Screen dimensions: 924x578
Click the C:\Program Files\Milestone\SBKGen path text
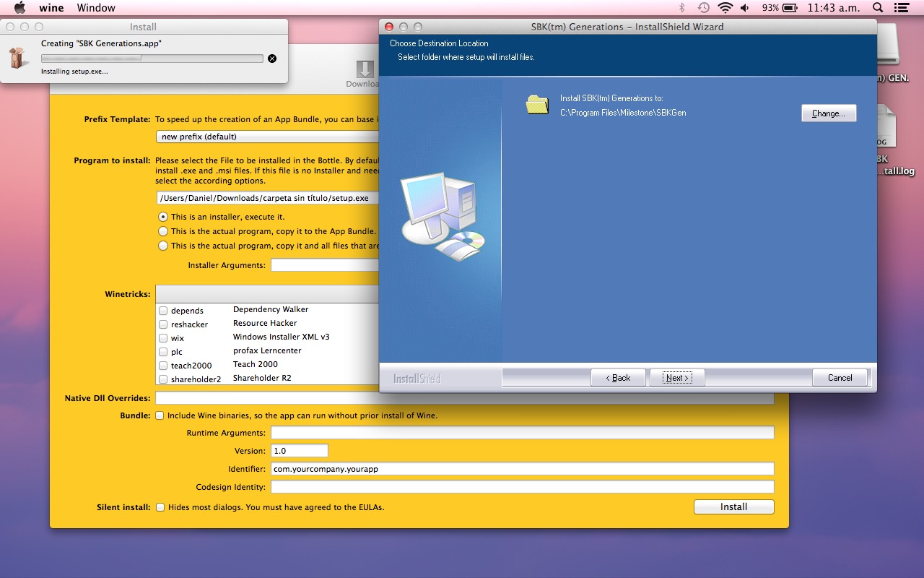(623, 113)
